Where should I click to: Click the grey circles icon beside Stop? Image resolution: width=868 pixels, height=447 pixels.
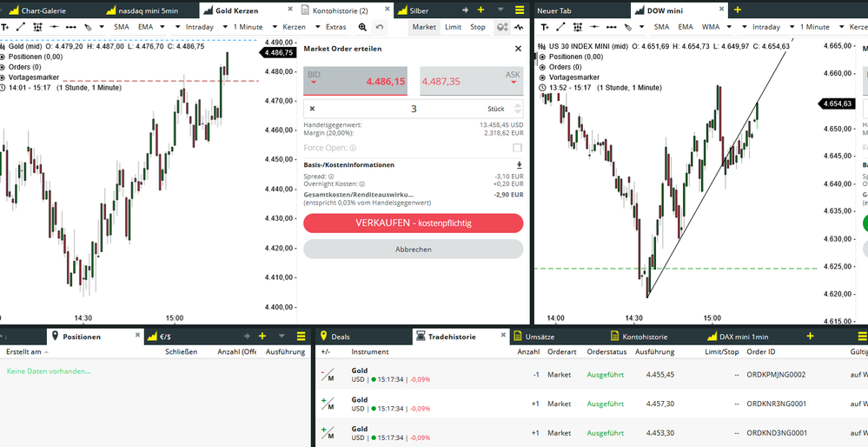(x=502, y=27)
